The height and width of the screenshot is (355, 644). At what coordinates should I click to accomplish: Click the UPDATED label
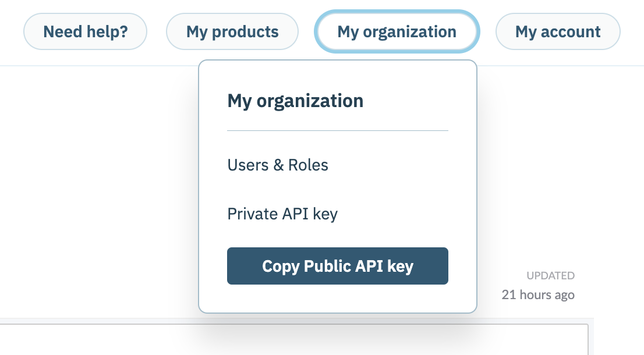550,275
